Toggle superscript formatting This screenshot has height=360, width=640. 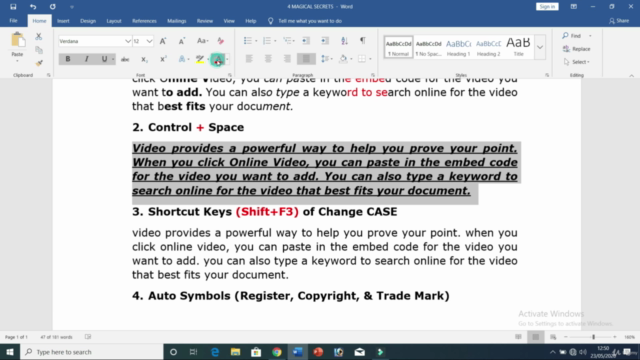tap(163, 59)
